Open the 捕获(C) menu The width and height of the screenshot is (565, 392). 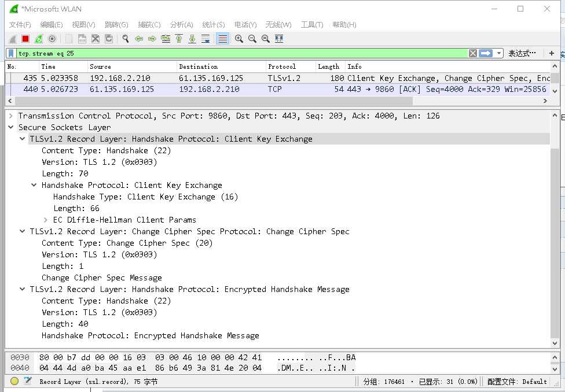[x=149, y=24]
